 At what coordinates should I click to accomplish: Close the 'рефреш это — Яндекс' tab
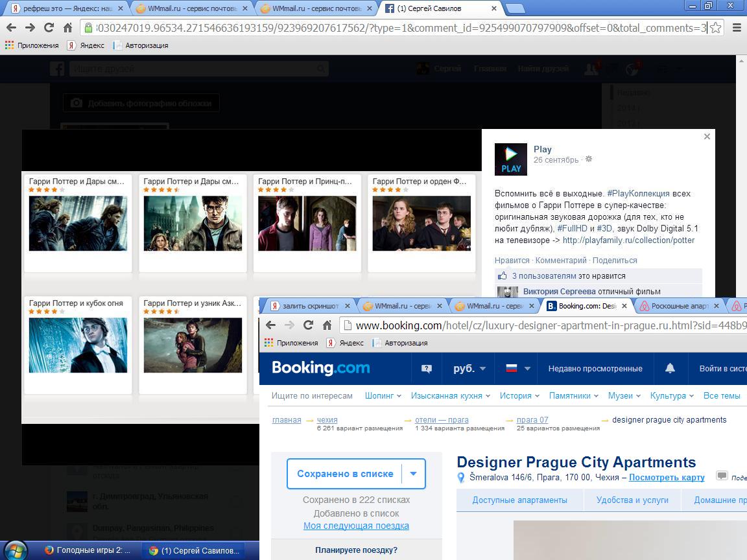click(120, 8)
